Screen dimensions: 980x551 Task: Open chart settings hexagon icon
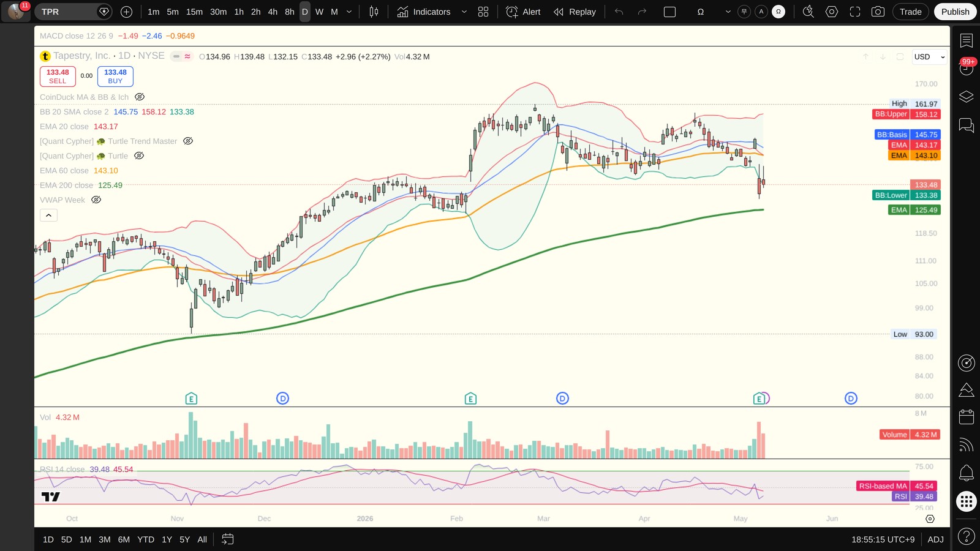coord(832,12)
